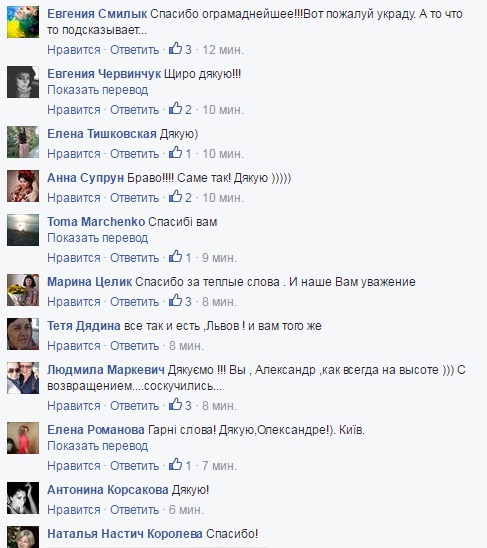Open likes icon on Елена Тишковская's comment
Viewport: 487px width, 548px height.
tap(176, 153)
